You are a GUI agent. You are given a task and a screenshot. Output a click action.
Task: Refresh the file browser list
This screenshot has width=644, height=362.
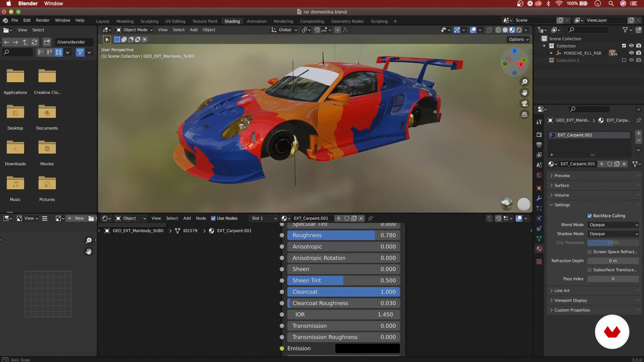pos(34,42)
